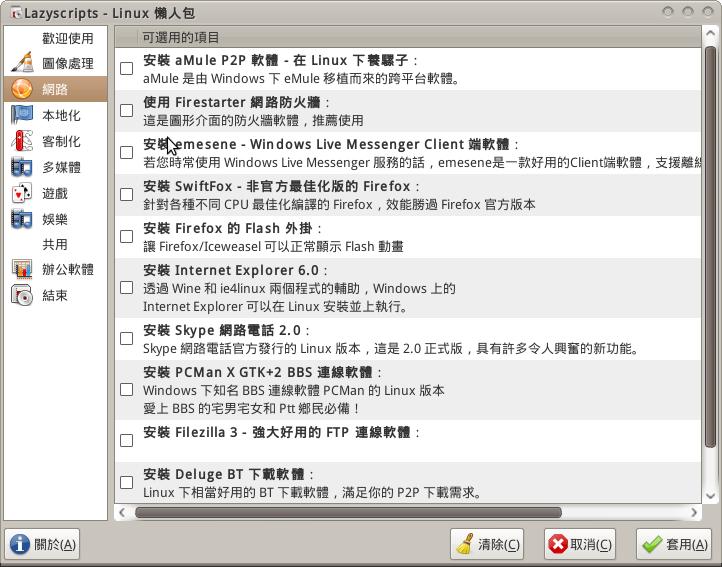Viewport: 722px width, 567px height.
Task: Click the vertical scrollbar down arrow
Action: point(710,496)
